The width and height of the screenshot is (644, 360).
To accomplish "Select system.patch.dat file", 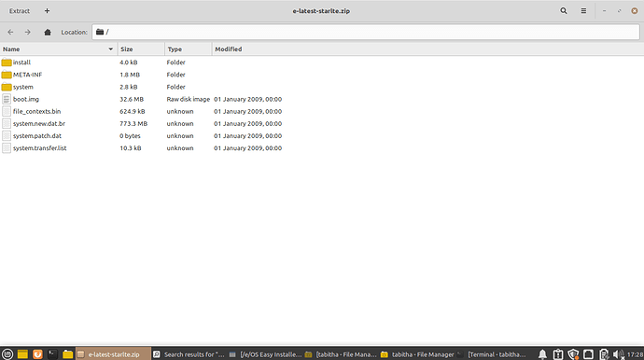I will (x=37, y=136).
